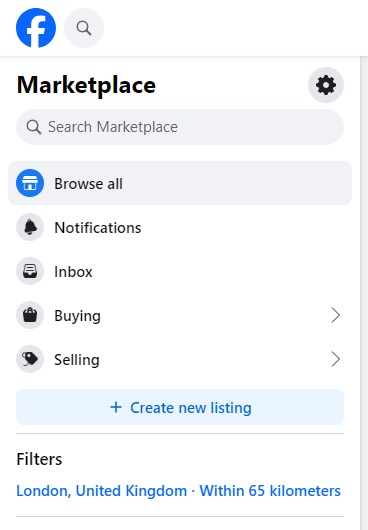Select the Browse all menu item
This screenshot has height=530, width=368.
(180, 183)
